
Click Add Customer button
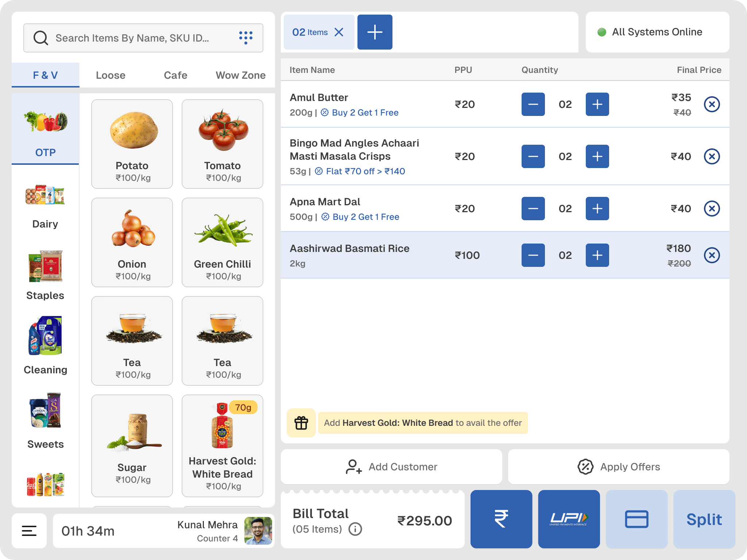[391, 467]
